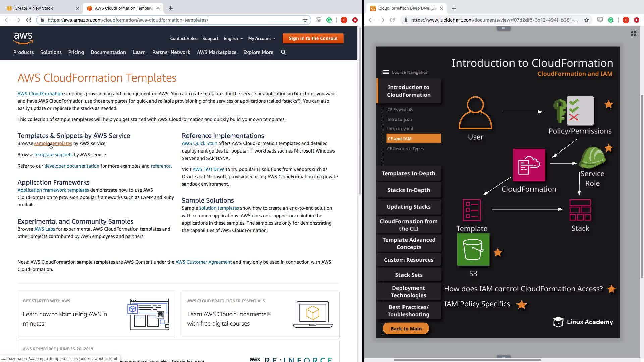The width and height of the screenshot is (644, 362).
Task: Switch to the Create A New Stack tab
Action: [x=34, y=8]
